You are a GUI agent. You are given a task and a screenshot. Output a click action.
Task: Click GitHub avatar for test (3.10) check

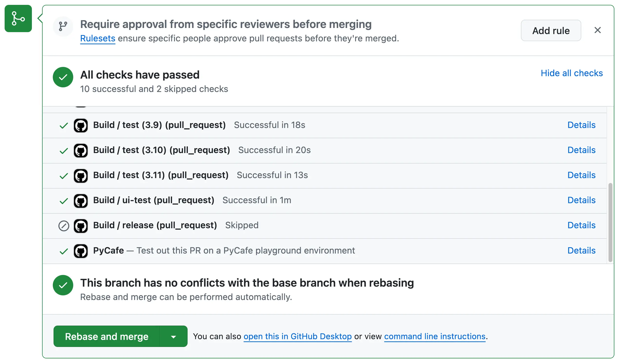pyautogui.click(x=81, y=151)
